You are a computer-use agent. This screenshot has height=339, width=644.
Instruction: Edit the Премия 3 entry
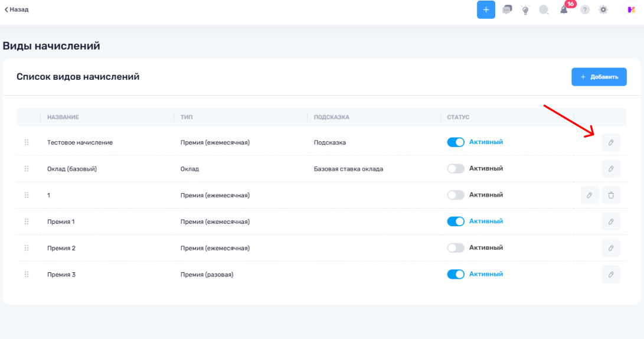pos(610,275)
